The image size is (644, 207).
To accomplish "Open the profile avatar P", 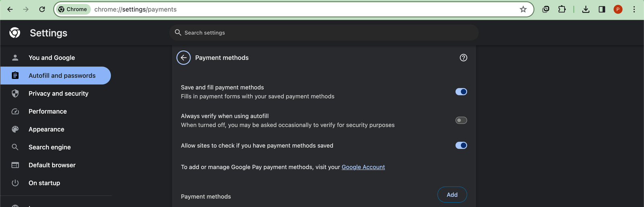I will (x=618, y=9).
